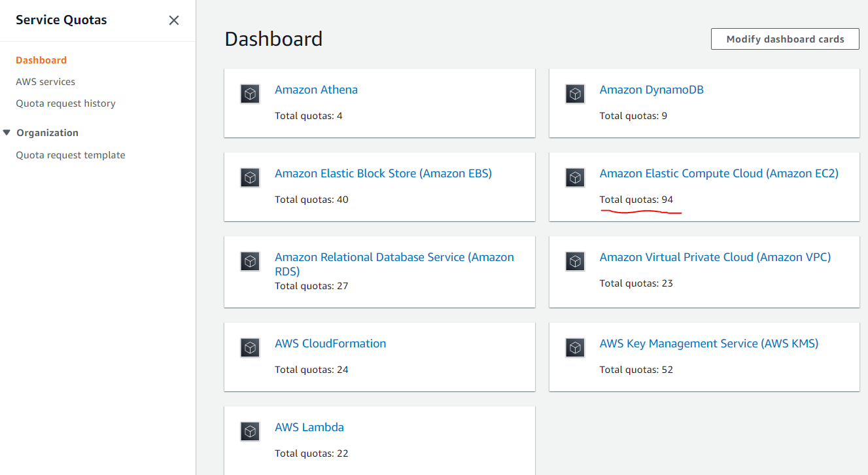Image resolution: width=868 pixels, height=475 pixels.
Task: Open Quota request history
Action: point(65,103)
